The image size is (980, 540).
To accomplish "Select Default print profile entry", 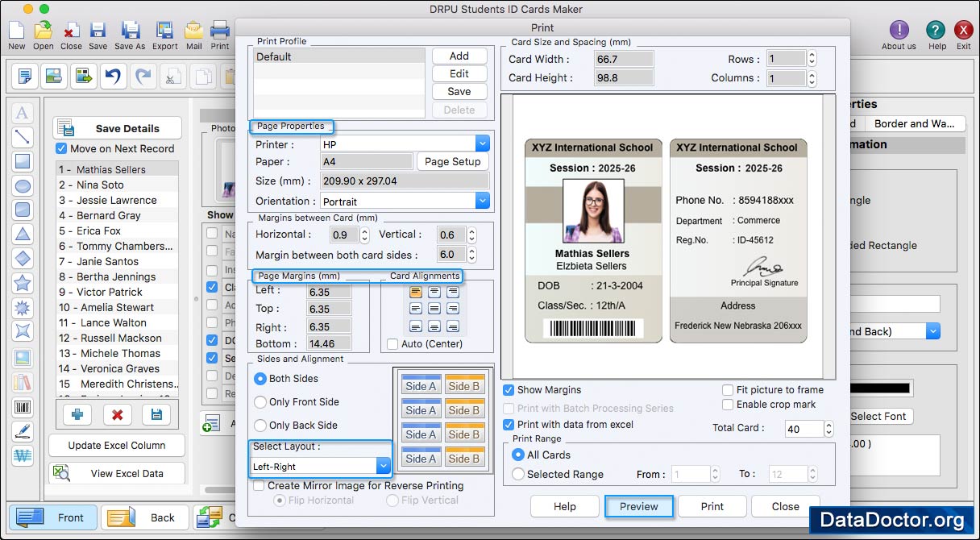I will [339, 56].
